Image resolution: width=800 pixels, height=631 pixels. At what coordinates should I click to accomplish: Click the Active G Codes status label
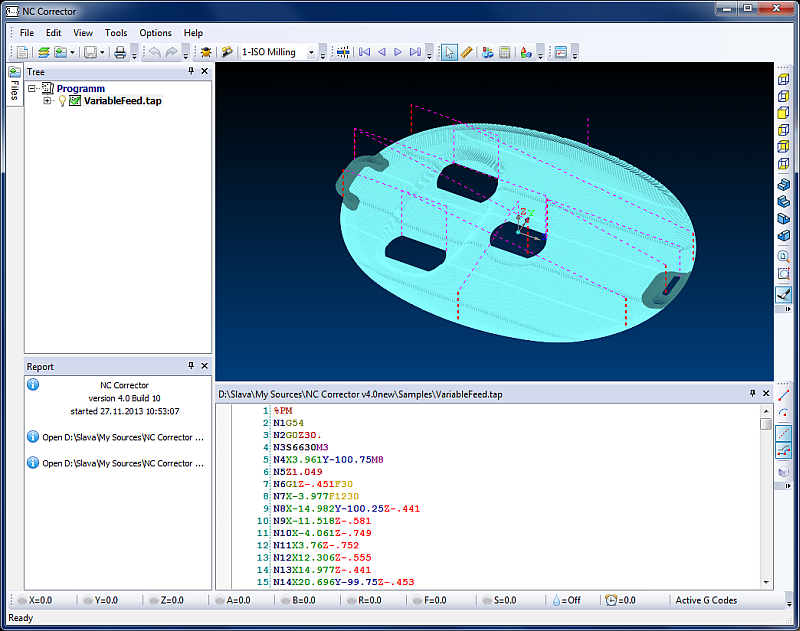[x=706, y=600]
